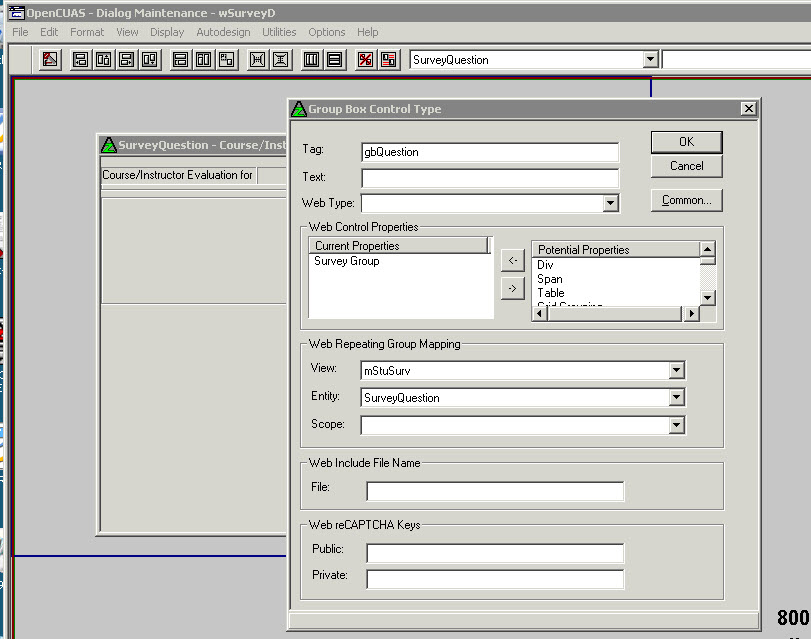811x639 pixels.
Task: Click the red X-marked toolbar icon
Action: 365,60
